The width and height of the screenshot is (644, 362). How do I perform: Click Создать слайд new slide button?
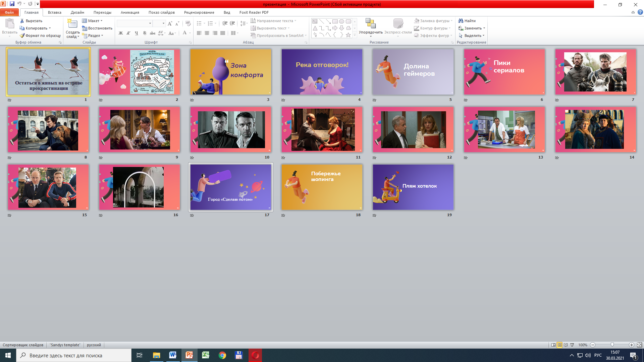click(72, 24)
